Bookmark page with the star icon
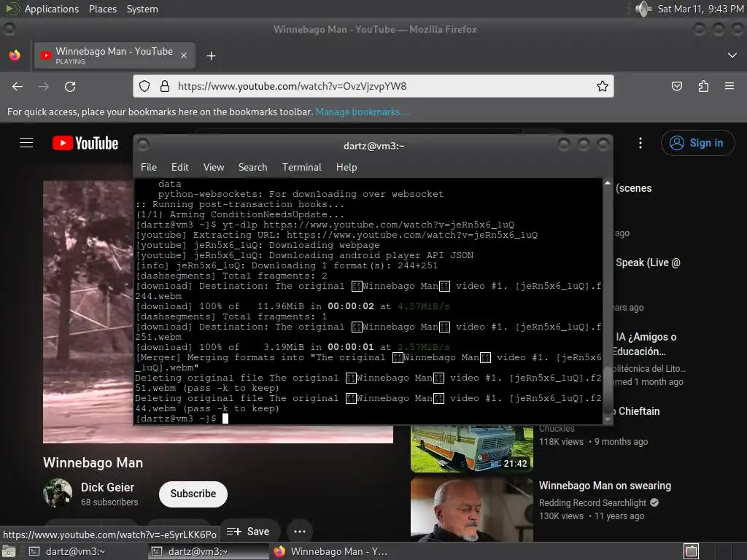Screen dimensions: 747x560 click(602, 86)
